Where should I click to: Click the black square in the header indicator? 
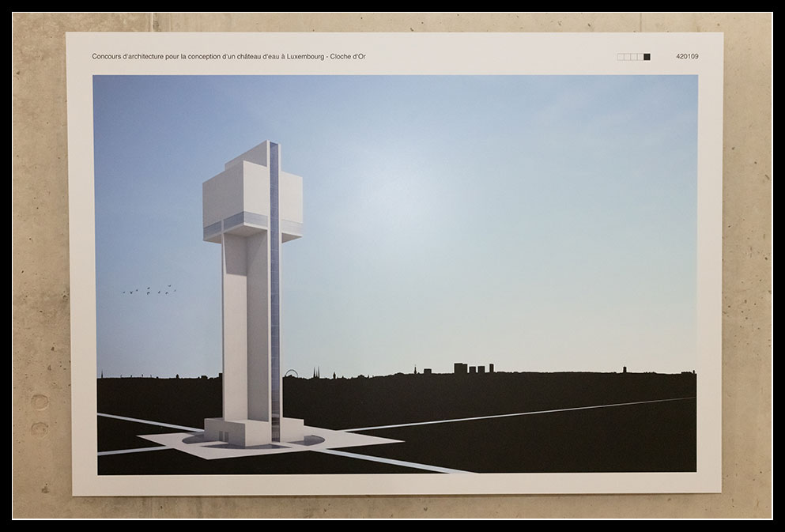647,57
